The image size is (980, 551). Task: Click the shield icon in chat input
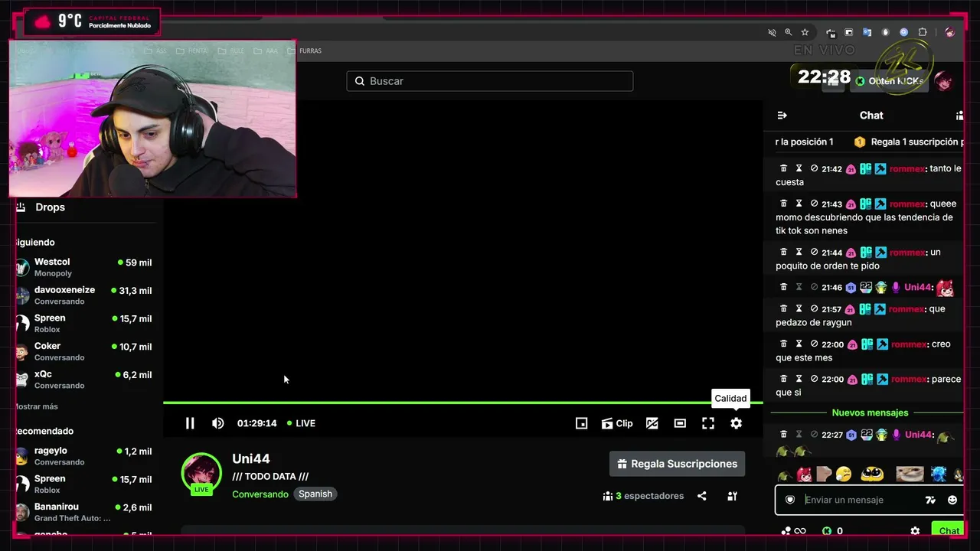[790, 500]
